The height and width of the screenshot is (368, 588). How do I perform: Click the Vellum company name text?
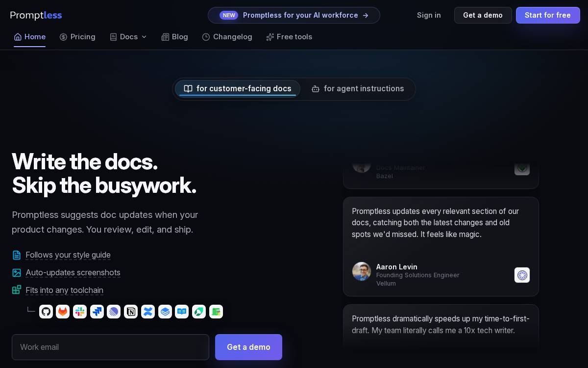coord(386,284)
